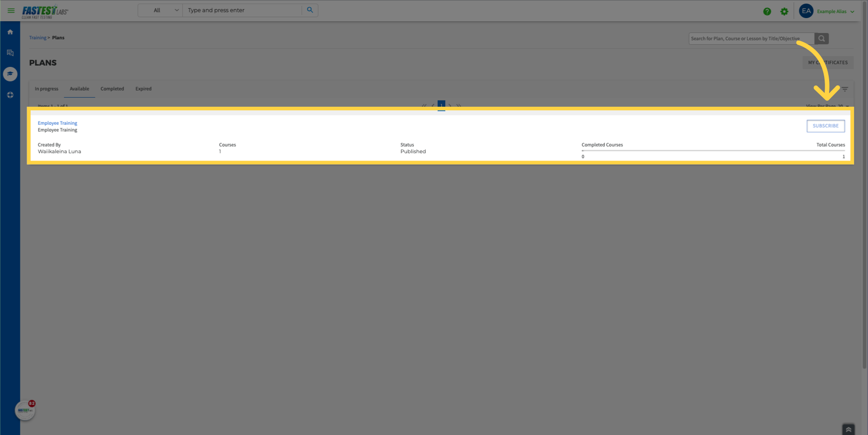The image size is (868, 435).
Task: Open the FASTEST chat widget bubble
Action: [x=25, y=410]
